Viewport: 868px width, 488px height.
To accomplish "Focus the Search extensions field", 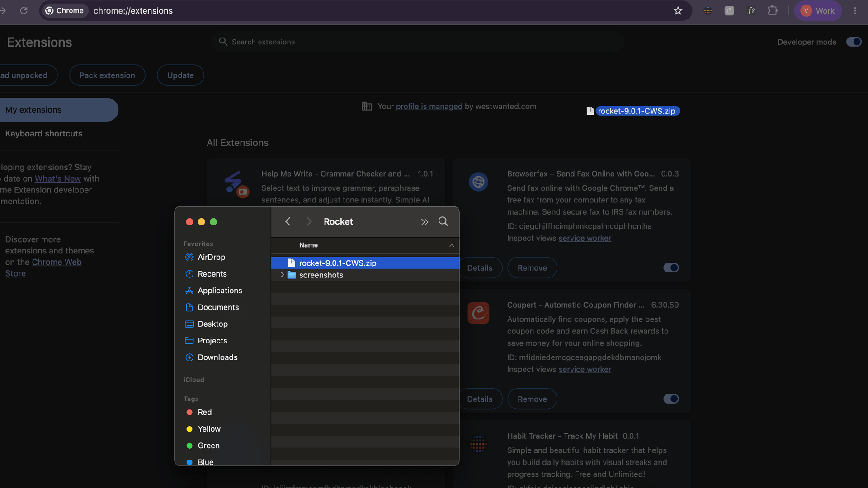I will [418, 42].
